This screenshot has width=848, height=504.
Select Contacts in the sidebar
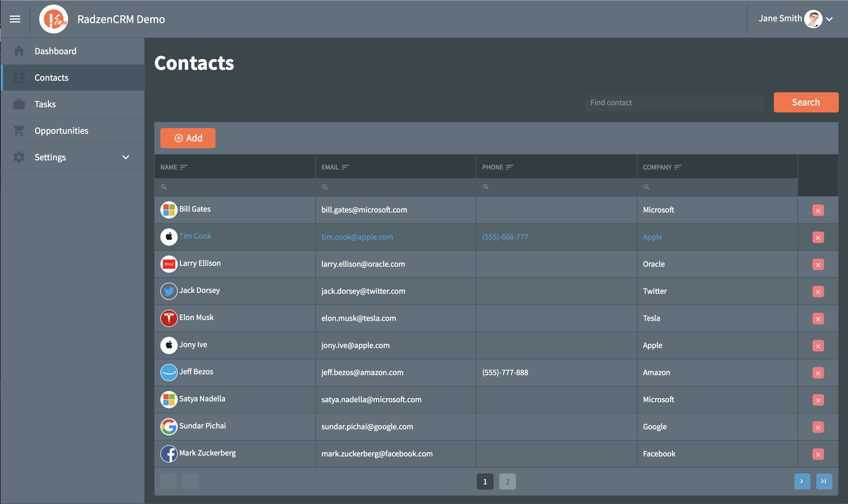click(73, 78)
